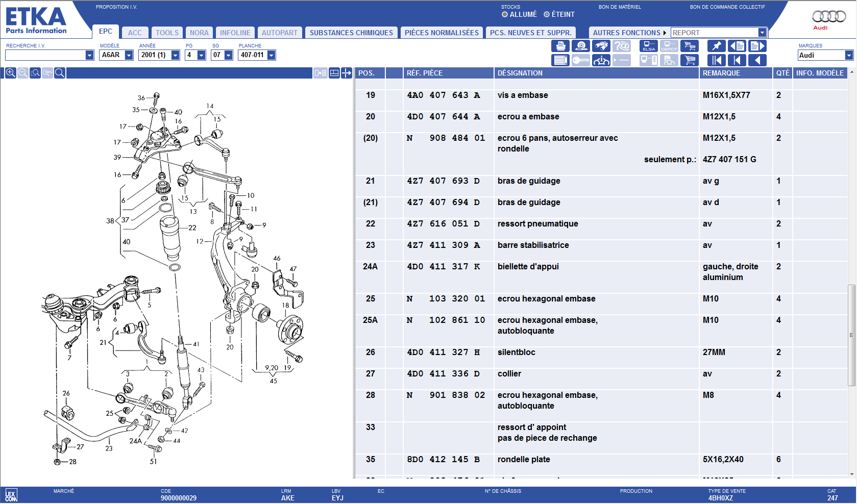Select the ÉTEINT stocks radio button

click(x=547, y=14)
